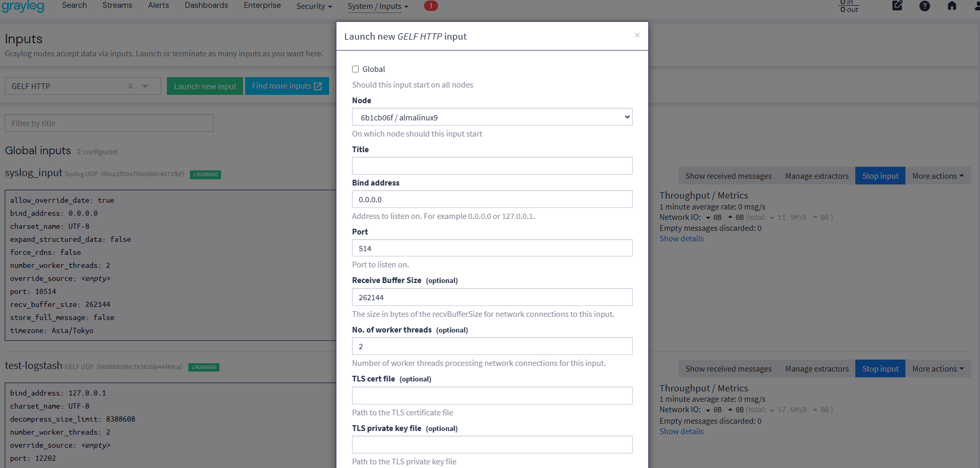The height and width of the screenshot is (468, 980).
Task: Stop the test-logstash input
Action: pyautogui.click(x=880, y=369)
